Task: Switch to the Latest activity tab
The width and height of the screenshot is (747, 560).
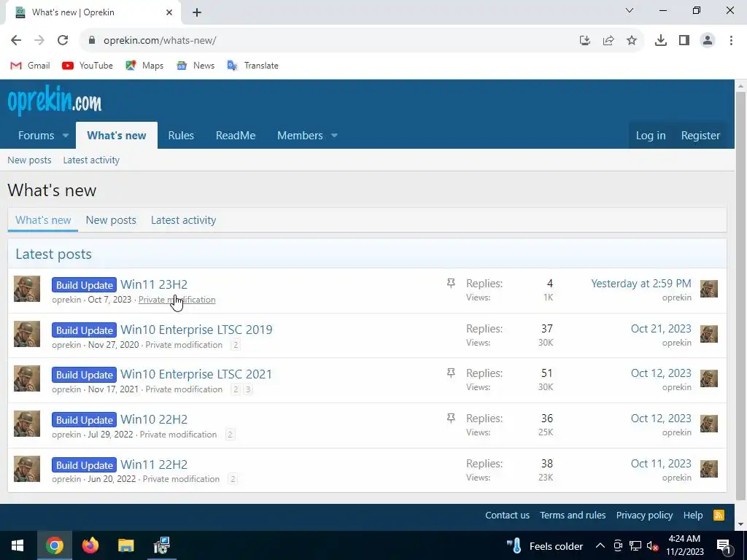Action: pyautogui.click(x=183, y=220)
